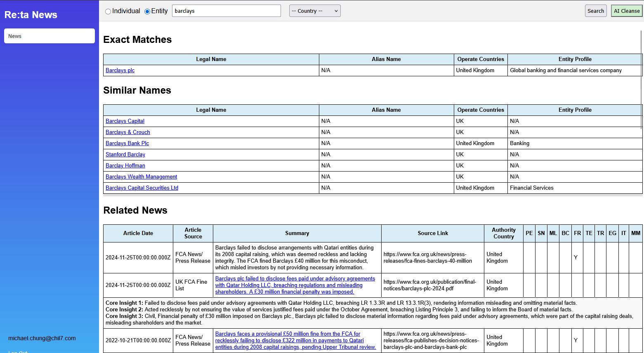
Task: Click the AI Cleanse button
Action: click(627, 11)
